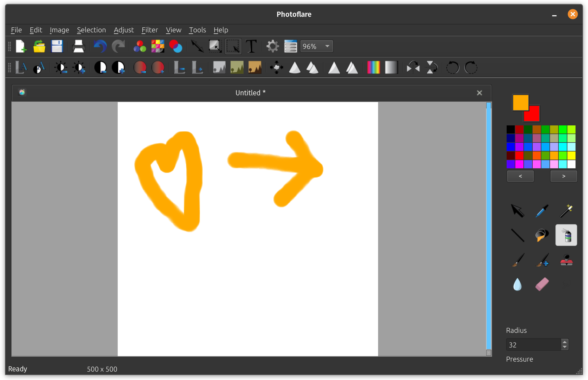588x380 pixels.
Task: Select the Eraser tool
Action: point(541,284)
